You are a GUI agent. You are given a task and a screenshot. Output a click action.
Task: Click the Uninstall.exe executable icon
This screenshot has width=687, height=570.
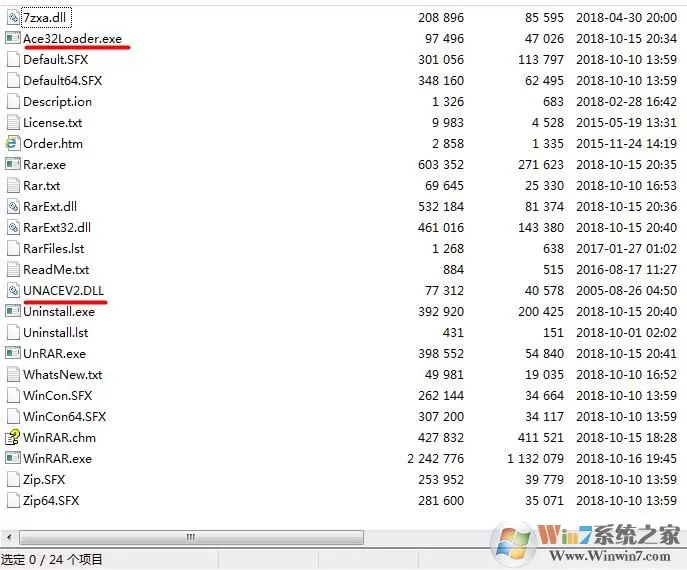(13, 311)
